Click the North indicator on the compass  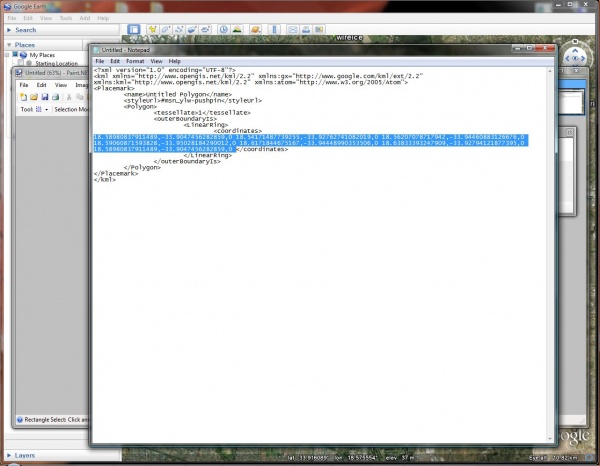pos(574,41)
